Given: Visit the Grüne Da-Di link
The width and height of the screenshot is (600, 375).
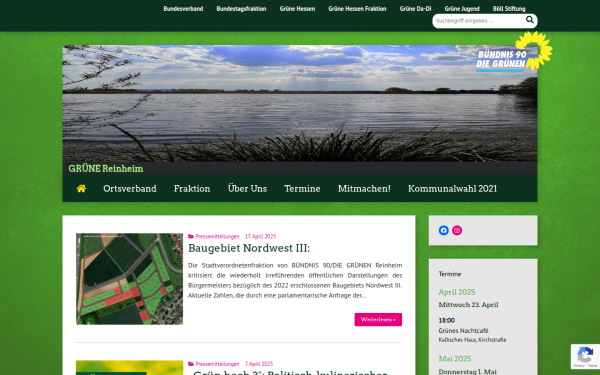Looking at the screenshot, I should tap(416, 9).
